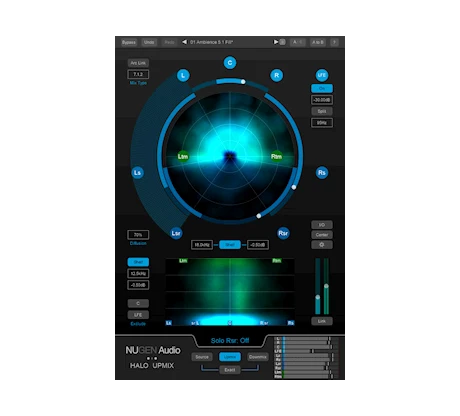Click the arc handle near the Rs channel
460x416 pixels.
click(x=294, y=187)
